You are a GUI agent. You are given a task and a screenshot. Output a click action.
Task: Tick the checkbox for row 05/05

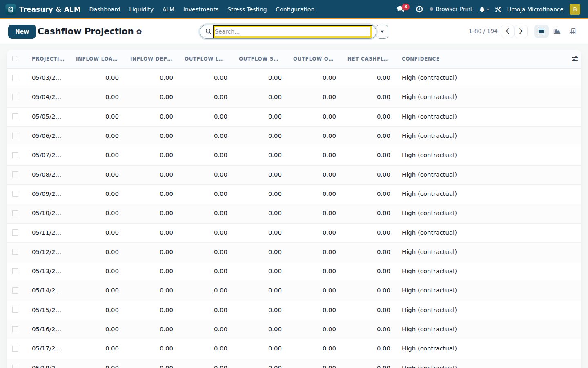15,117
